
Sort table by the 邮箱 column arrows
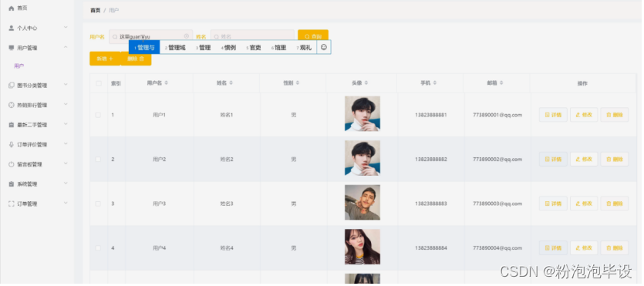click(x=501, y=83)
